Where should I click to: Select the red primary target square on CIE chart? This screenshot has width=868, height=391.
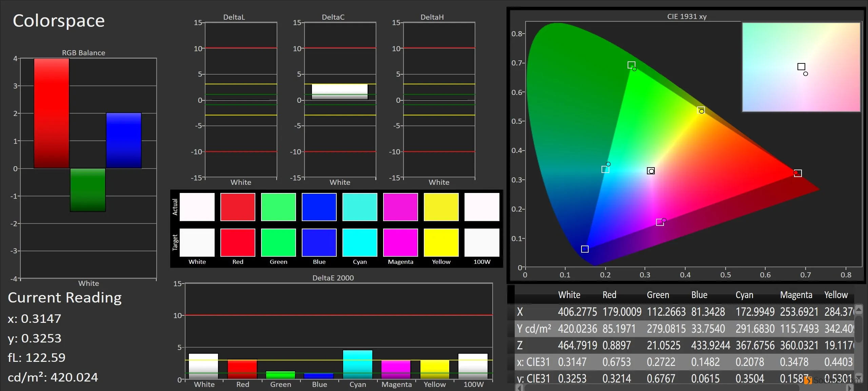point(798,173)
